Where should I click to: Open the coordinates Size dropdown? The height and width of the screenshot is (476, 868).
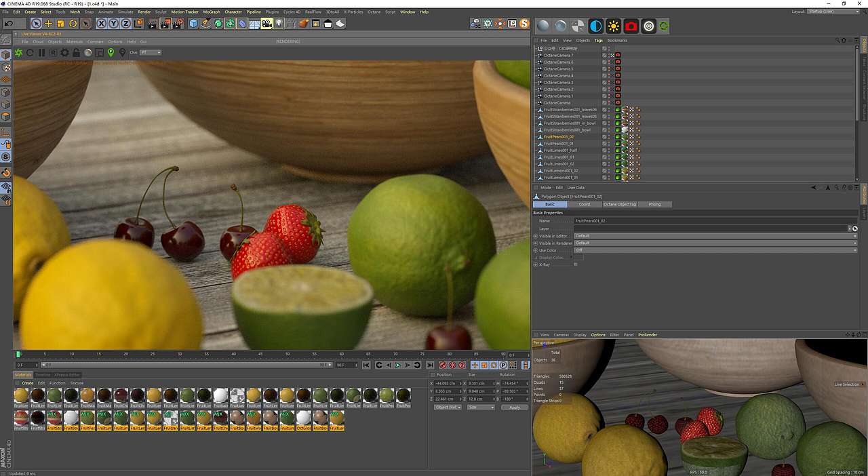point(481,408)
